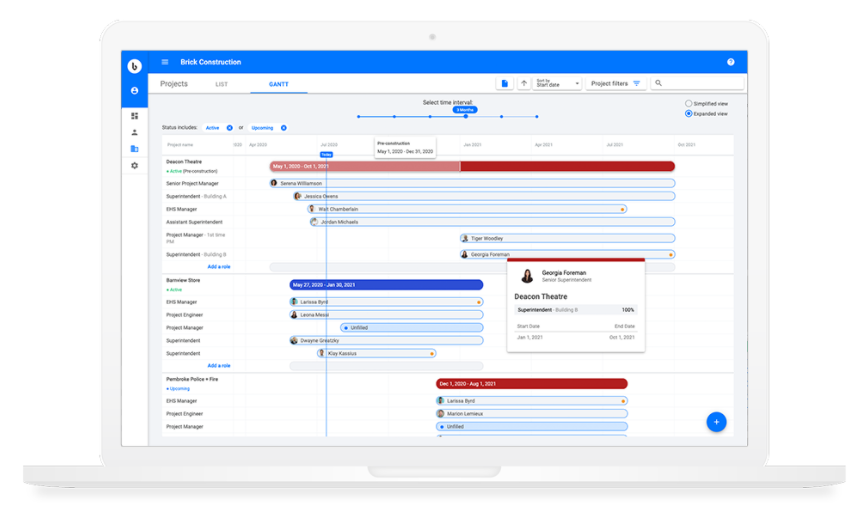860x515 pixels.
Task: Switch to the GANTT tab
Action: [x=279, y=84]
